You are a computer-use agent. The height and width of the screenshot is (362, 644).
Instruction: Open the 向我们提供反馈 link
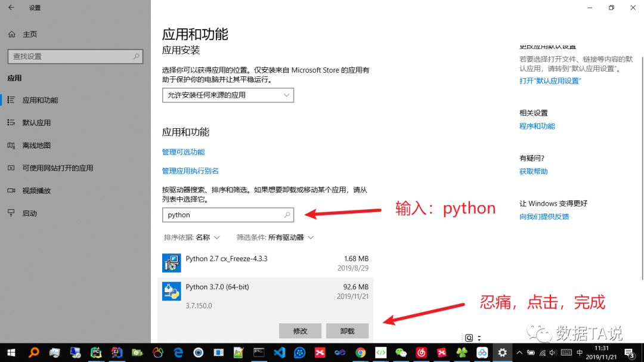click(x=544, y=216)
